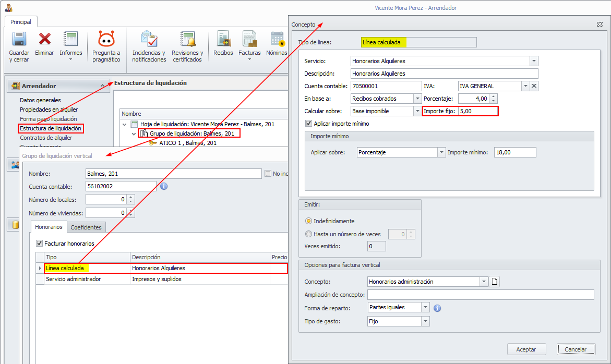Viewport: 611px width, 364px height.
Task: Switch to the Coeficientes tab
Action: pos(86,227)
